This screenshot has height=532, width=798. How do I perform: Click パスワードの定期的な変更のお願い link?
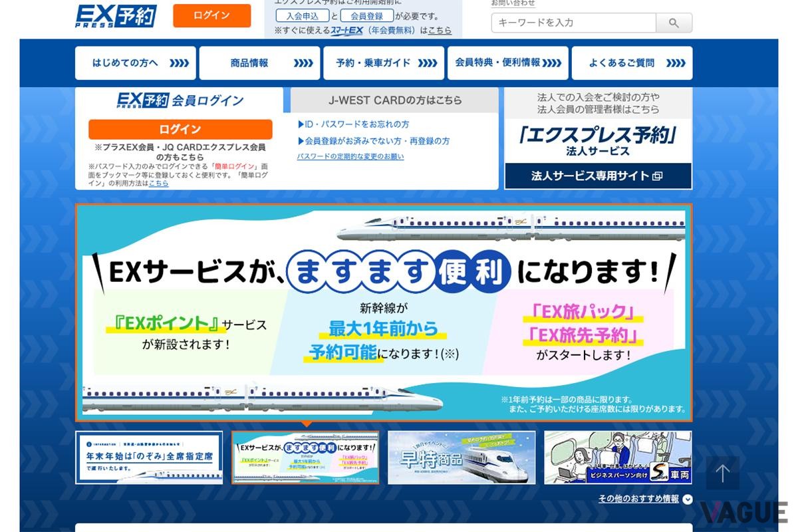pyautogui.click(x=352, y=156)
